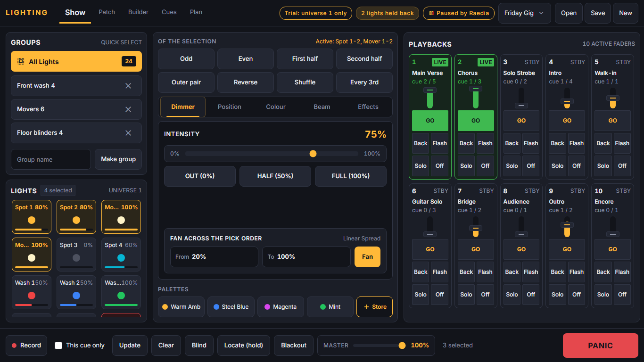Click the Master level slider handle
Viewport: 644px width, 362px height.
tap(402, 346)
